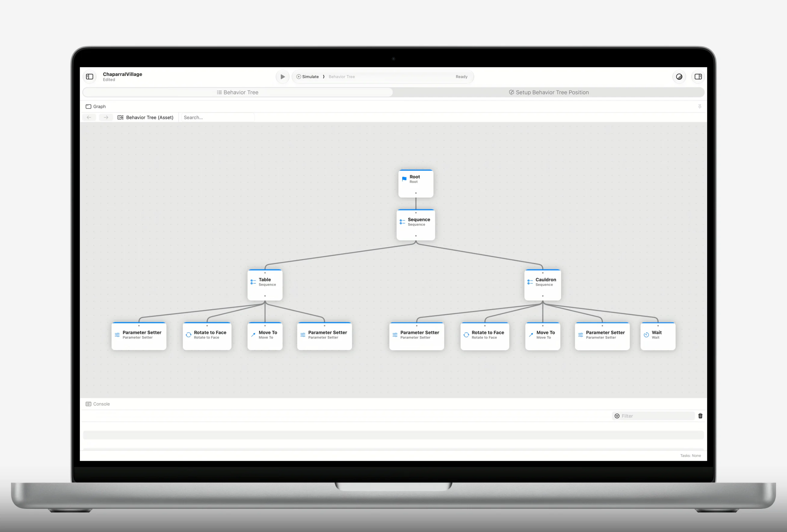Select the Wait node
Image resolution: width=787 pixels, height=532 pixels.
click(x=658, y=336)
